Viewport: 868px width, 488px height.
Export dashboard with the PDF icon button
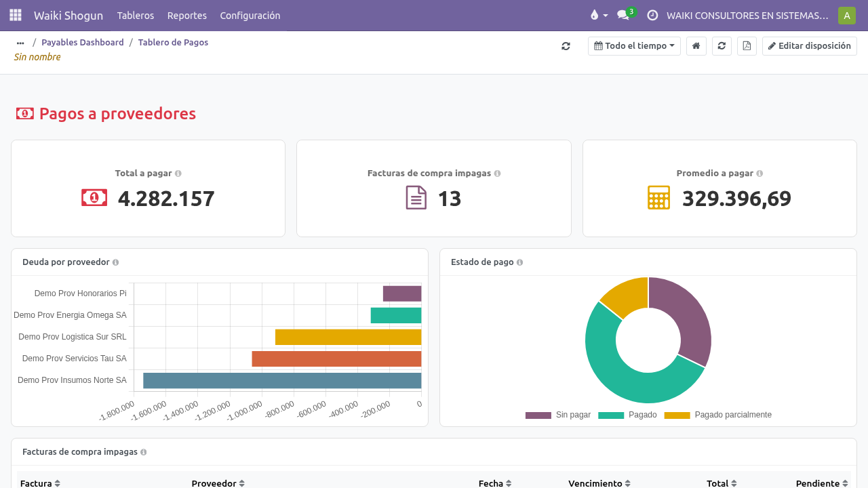[747, 46]
